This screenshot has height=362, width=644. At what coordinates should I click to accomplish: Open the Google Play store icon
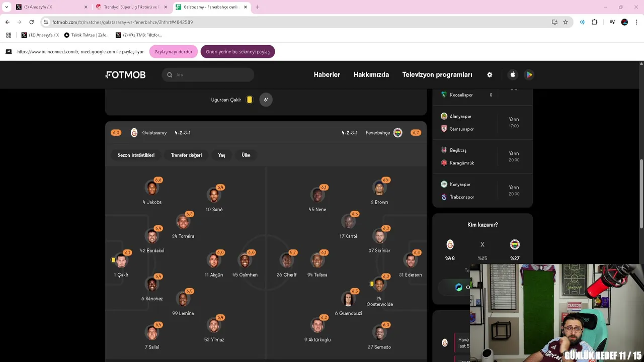pos(529,74)
